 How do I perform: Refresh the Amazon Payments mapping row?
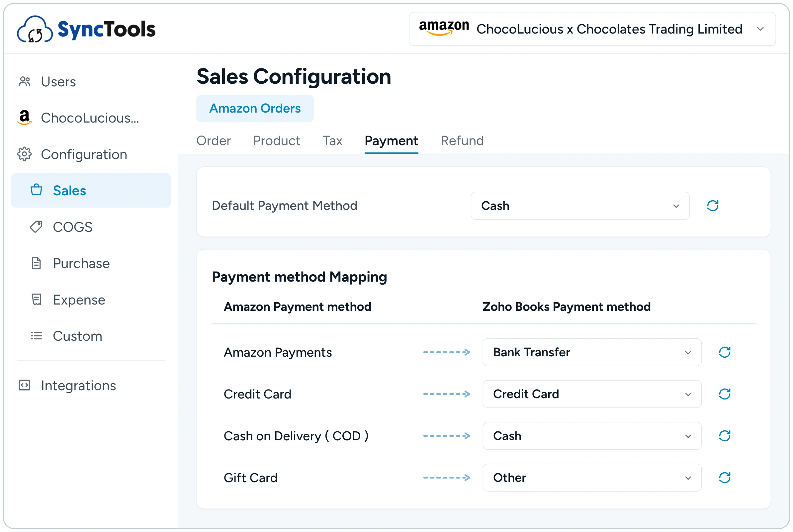click(725, 353)
